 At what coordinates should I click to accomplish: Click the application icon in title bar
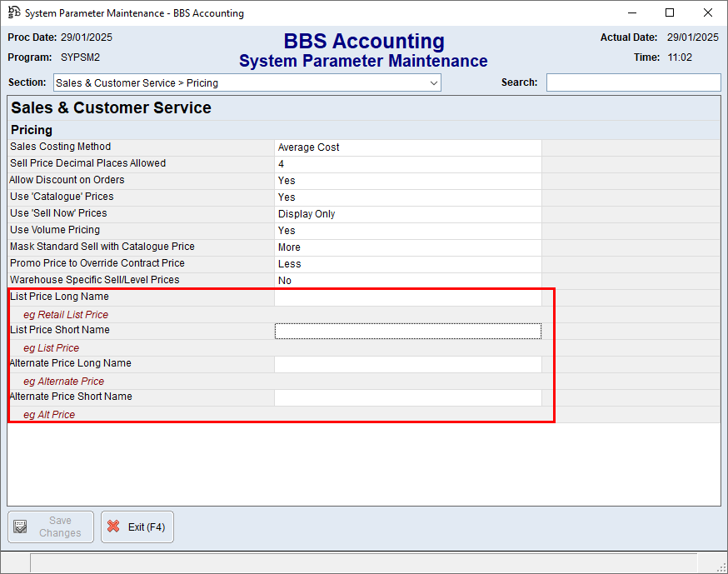click(12, 13)
